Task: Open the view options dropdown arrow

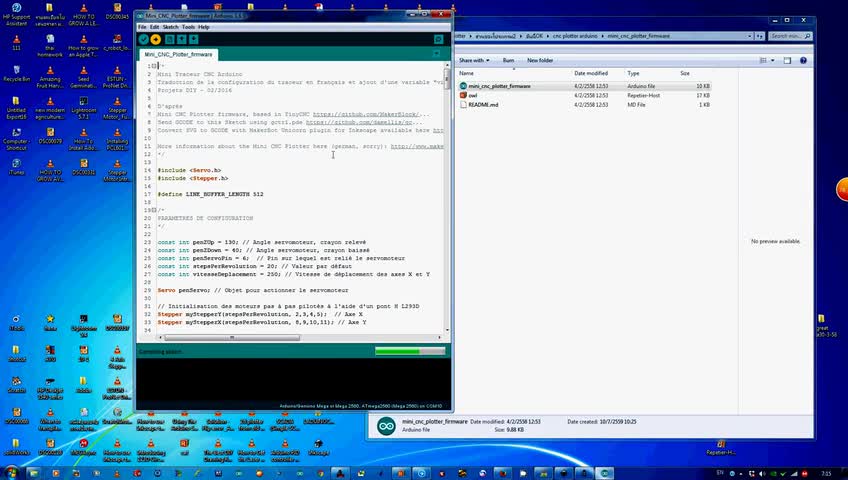Action: click(x=772, y=61)
